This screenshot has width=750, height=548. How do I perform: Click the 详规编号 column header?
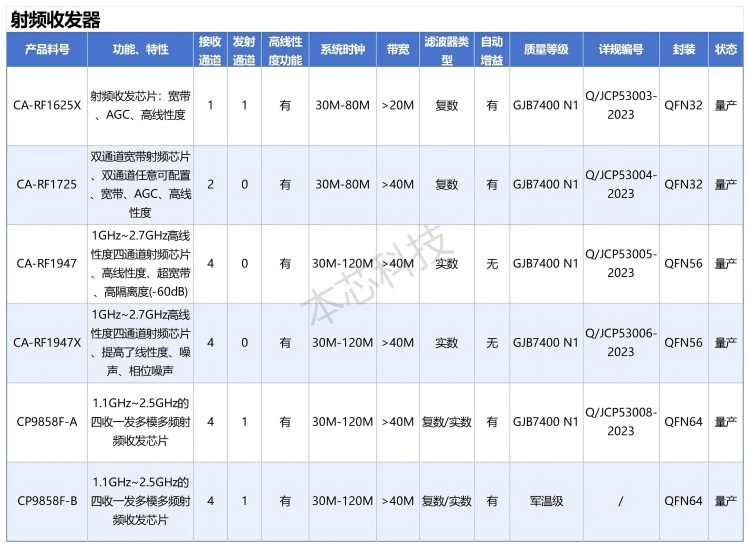620,49
